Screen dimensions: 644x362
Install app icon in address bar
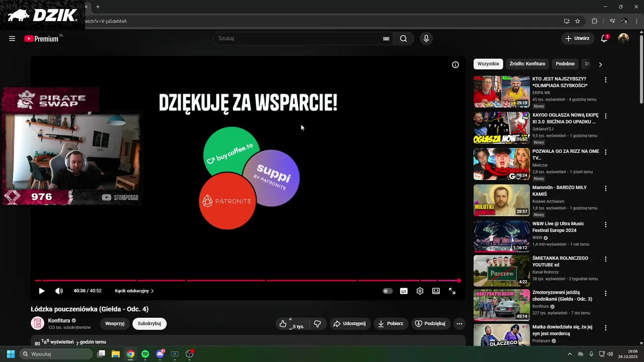tap(567, 21)
